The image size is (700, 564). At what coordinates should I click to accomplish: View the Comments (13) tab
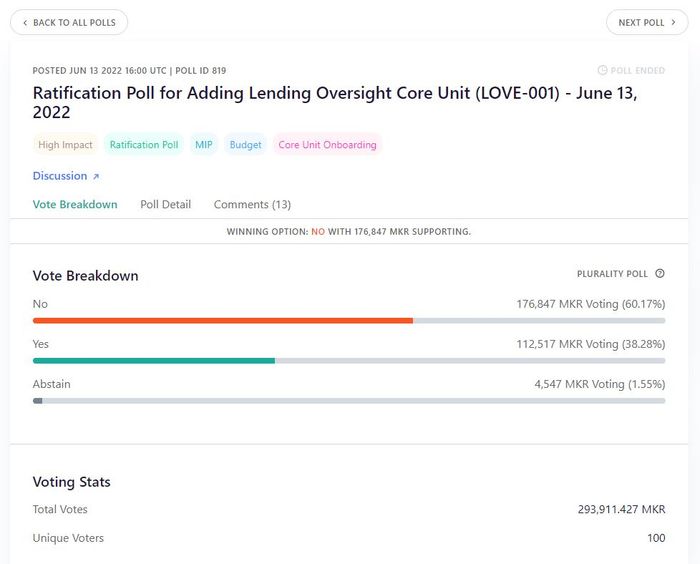pyautogui.click(x=252, y=204)
